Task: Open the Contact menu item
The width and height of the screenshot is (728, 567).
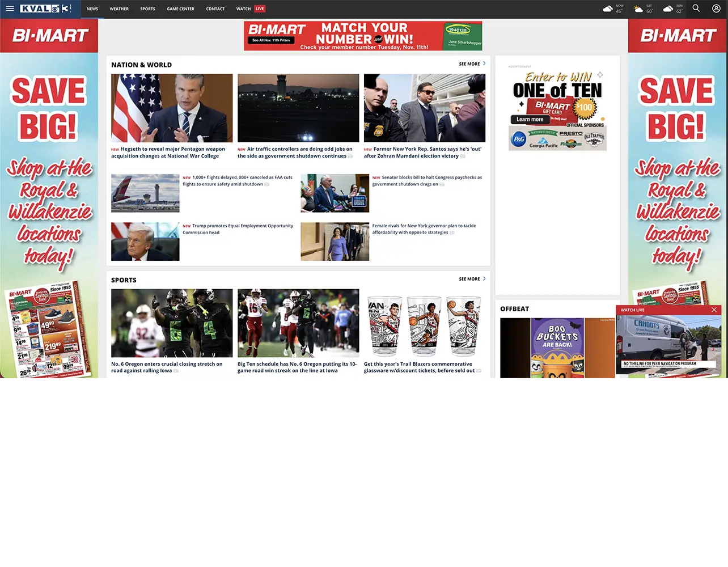Action: click(x=215, y=9)
